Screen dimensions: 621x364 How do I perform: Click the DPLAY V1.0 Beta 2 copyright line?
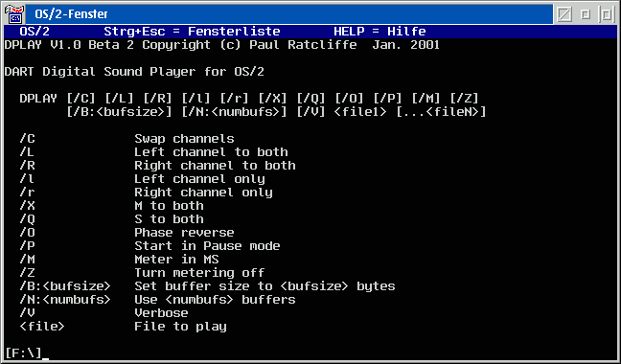tap(221, 45)
